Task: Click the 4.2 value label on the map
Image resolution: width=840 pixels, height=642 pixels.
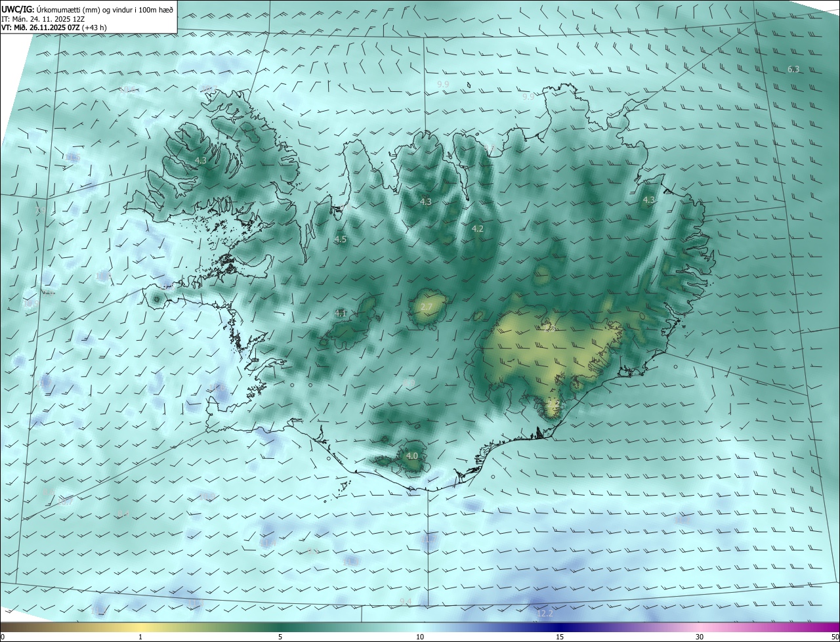Action: point(478,229)
